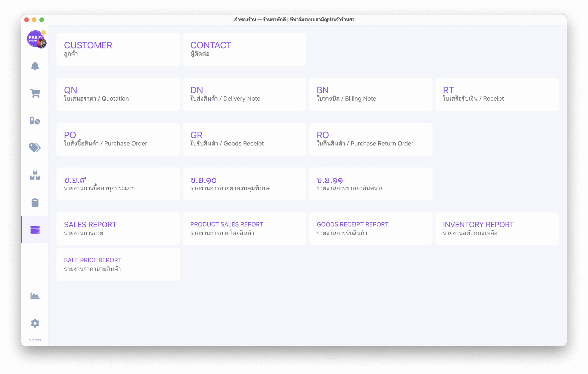
Task: Click the RT Receipt card
Action: [497, 94]
